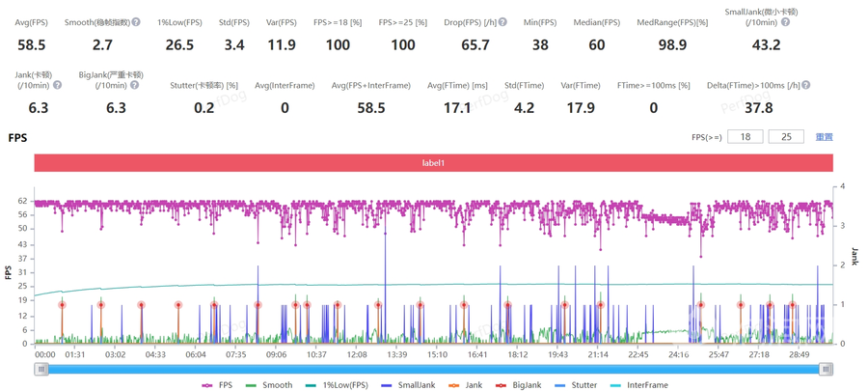Click FPS threshold field showing 25
The height and width of the screenshot is (391, 868).
tap(786, 137)
